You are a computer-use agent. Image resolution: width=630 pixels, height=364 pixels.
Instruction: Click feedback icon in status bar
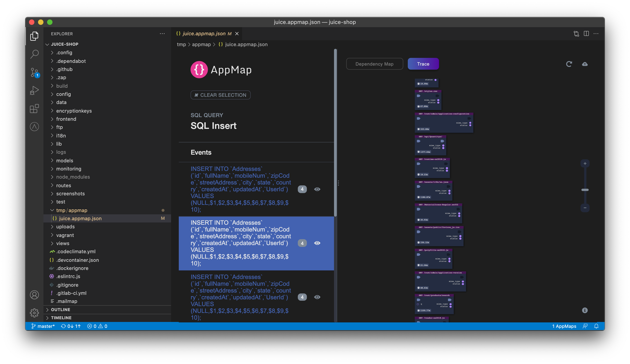585,326
